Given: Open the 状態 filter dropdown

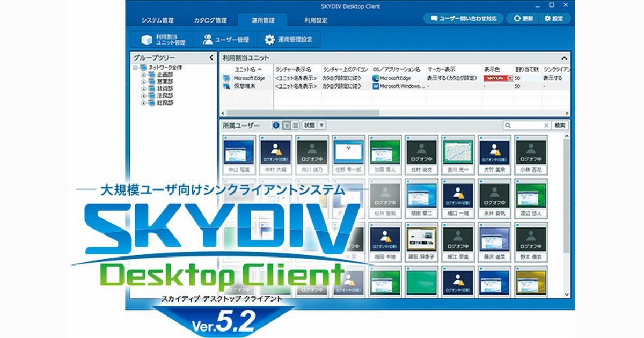Looking at the screenshot, I should tap(314, 126).
